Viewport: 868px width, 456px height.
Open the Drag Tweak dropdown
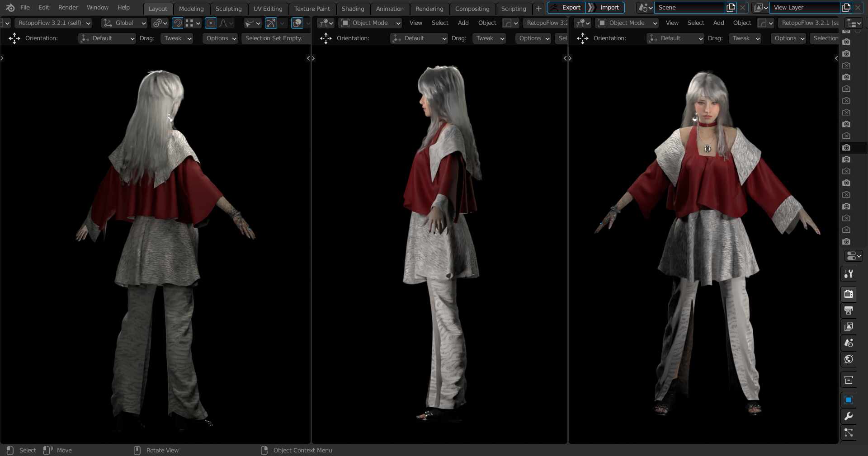(x=176, y=38)
